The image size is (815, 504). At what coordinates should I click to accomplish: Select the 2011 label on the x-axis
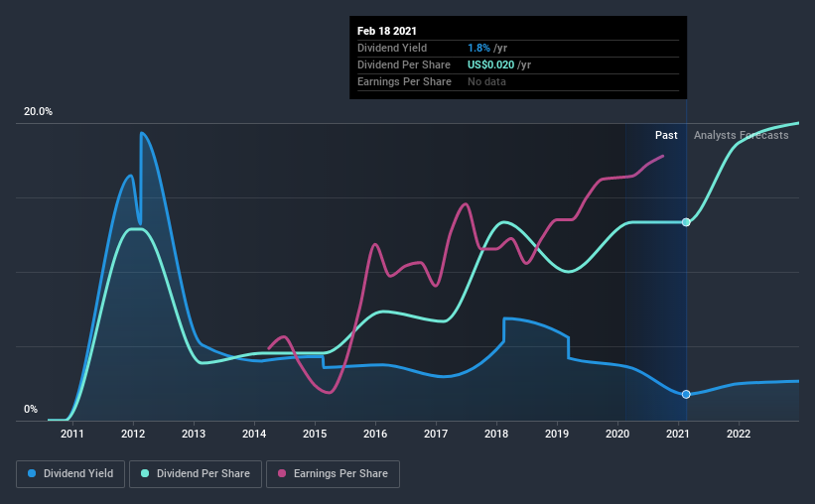pyautogui.click(x=72, y=434)
